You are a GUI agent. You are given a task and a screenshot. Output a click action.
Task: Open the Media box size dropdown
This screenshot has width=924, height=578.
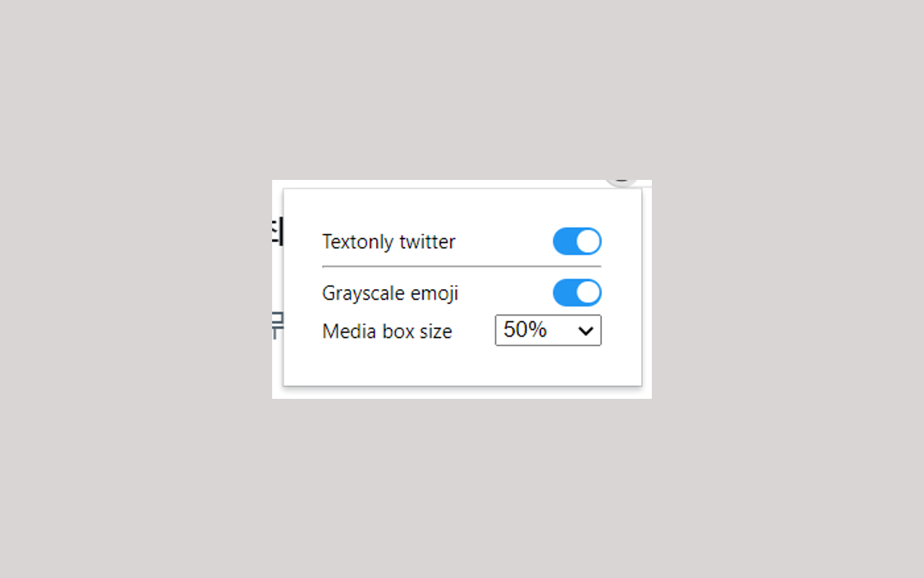pos(547,330)
